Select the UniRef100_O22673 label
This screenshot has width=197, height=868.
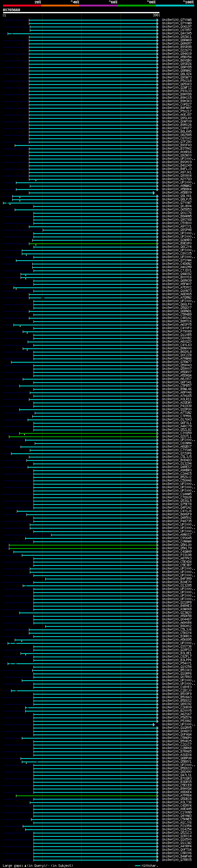176,50
